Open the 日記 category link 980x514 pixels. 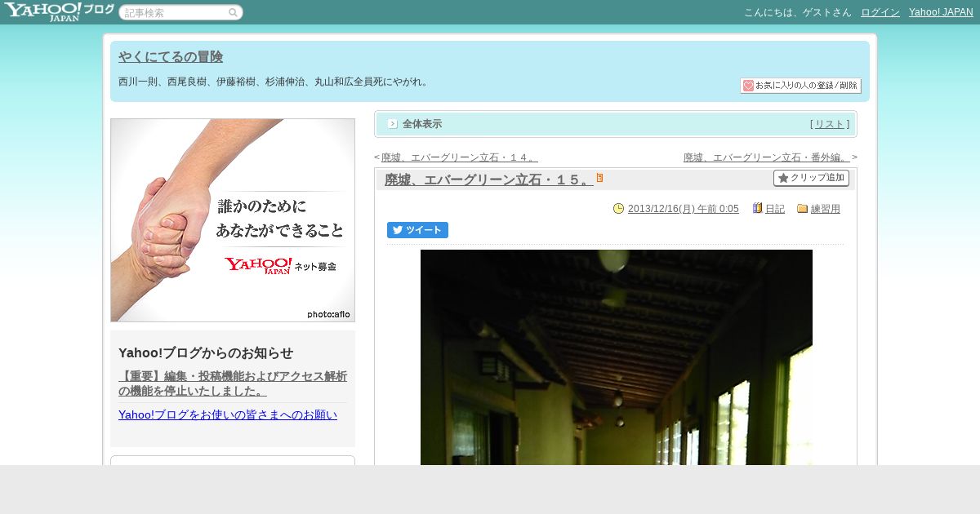[x=775, y=209]
